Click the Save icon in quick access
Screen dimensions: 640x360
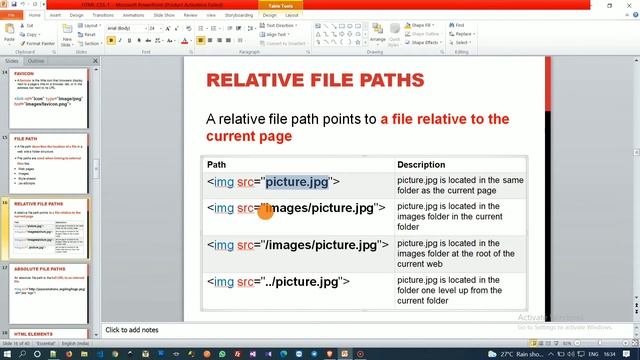point(14,4)
